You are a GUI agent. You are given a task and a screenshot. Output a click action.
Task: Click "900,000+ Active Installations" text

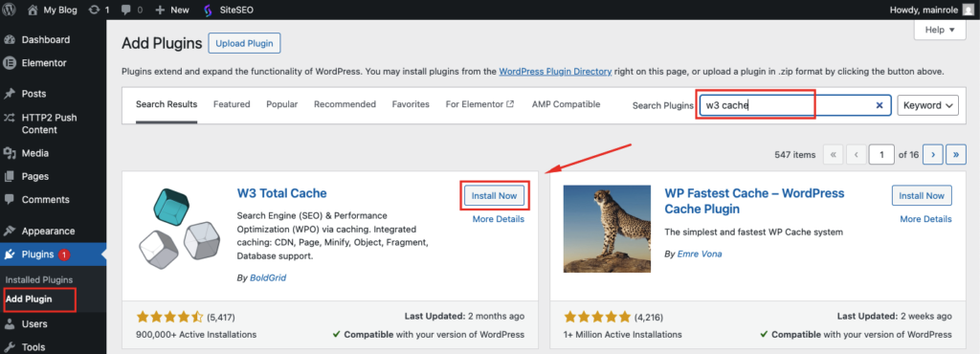coord(196,334)
